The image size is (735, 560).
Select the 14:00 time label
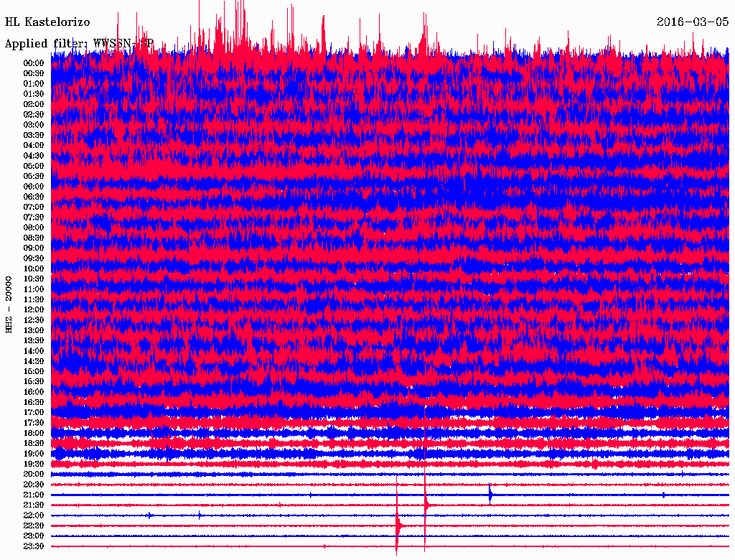point(34,351)
